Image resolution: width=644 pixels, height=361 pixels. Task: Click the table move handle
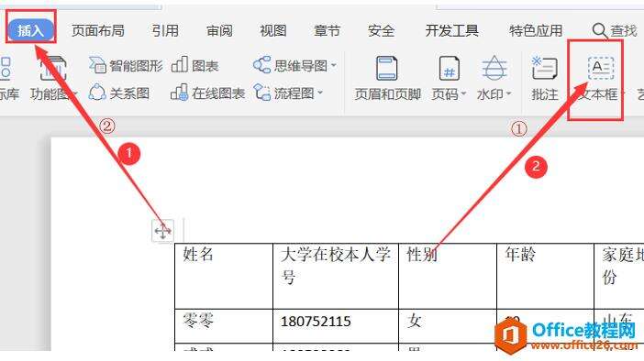coord(162,231)
